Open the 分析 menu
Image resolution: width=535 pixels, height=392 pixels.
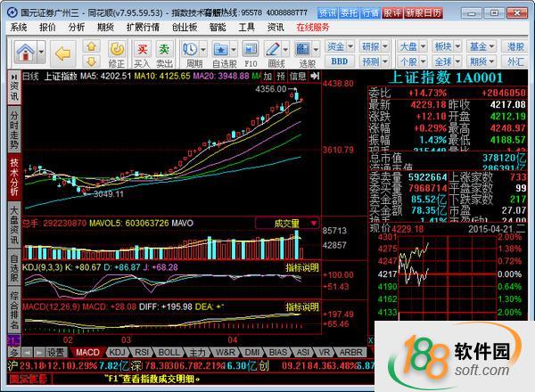tap(77, 28)
